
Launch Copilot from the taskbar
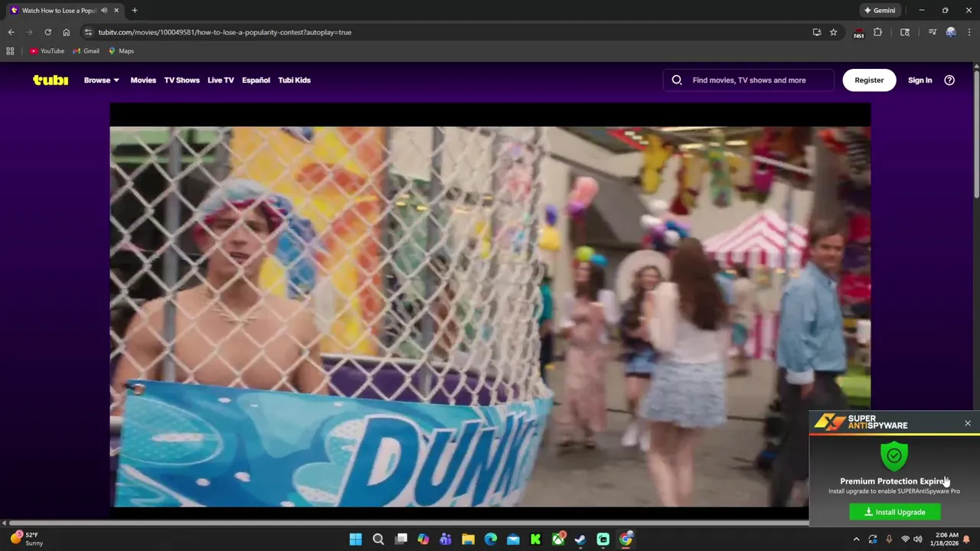click(x=423, y=539)
